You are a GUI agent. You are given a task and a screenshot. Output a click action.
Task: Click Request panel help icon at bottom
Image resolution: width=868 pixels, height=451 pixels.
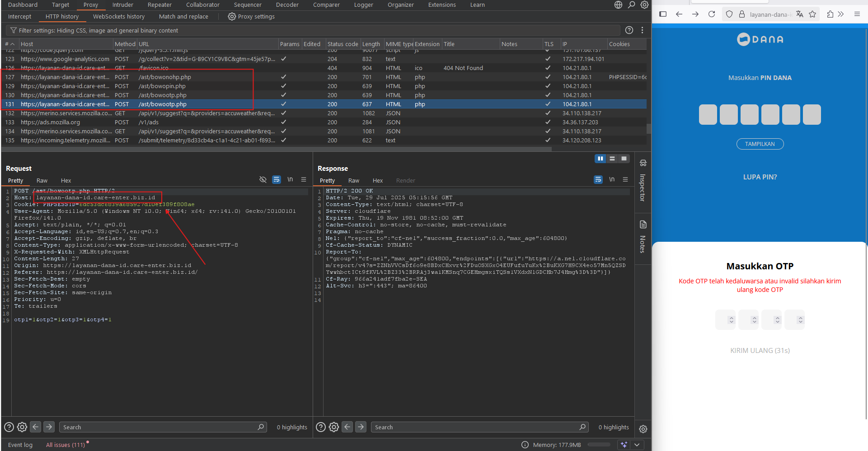click(9, 427)
